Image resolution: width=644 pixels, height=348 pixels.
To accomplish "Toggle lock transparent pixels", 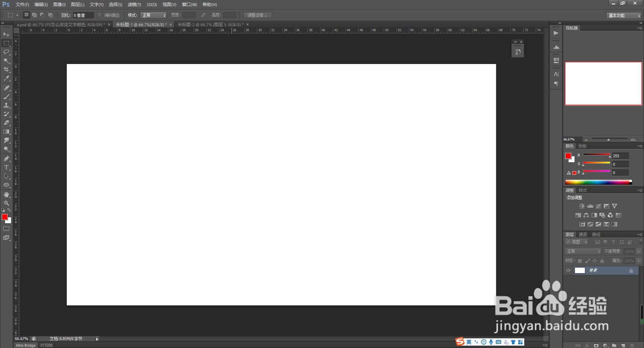I will coord(580,261).
